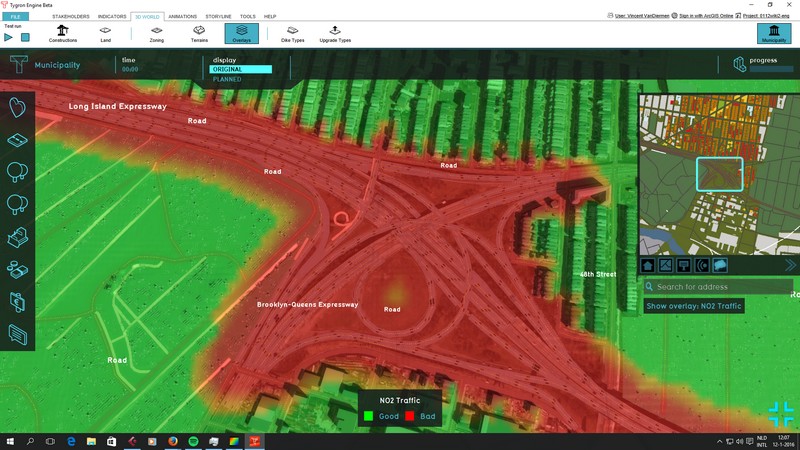800x450 pixels.
Task: Open the STAKEHOLDERS ribbon tab
Action: coord(70,17)
